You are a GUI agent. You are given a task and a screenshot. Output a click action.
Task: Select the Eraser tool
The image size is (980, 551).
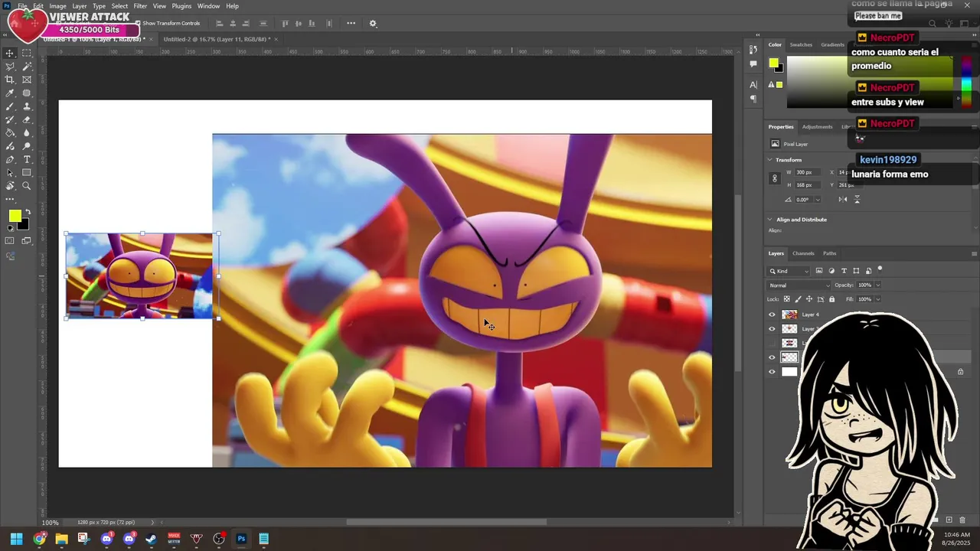27,119
